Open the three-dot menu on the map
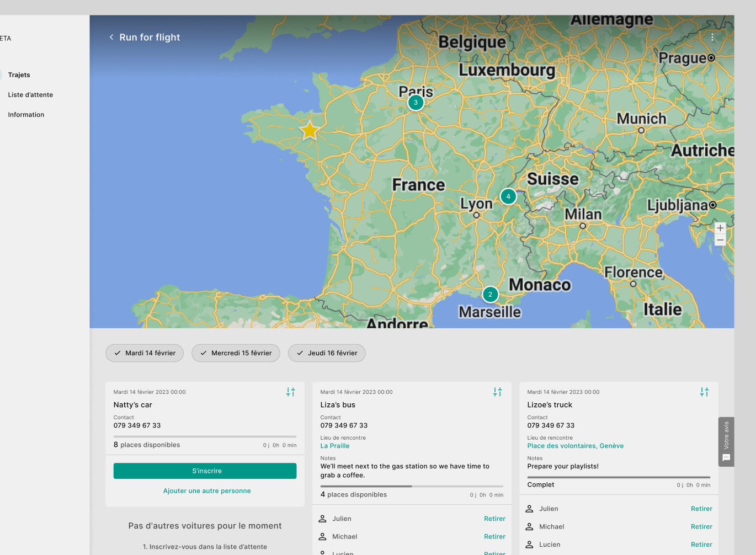 point(712,37)
